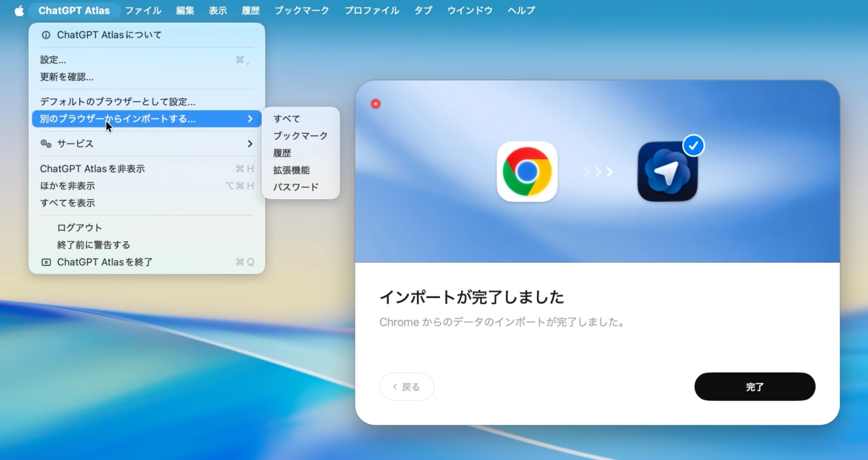Viewport: 868px width, 460px height.
Task: Open 設定 from the ChatGPT Atlas menu
Action: pos(53,59)
